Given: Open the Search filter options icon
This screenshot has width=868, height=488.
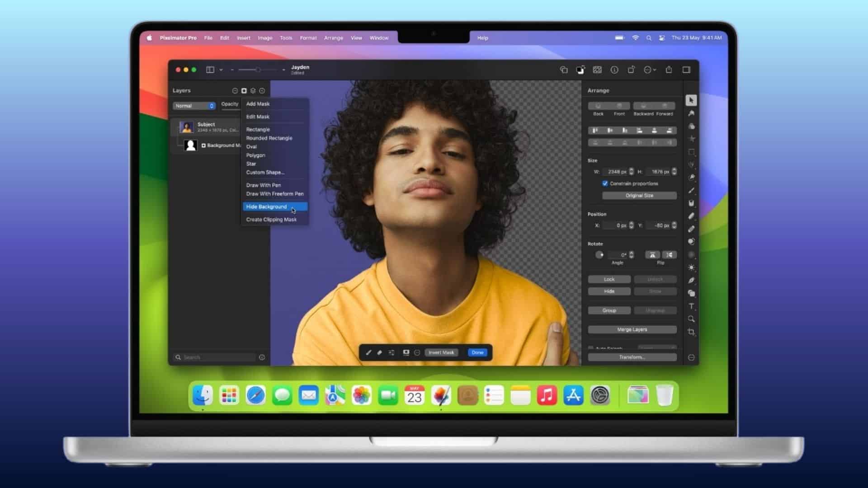Looking at the screenshot, I should pos(262,357).
